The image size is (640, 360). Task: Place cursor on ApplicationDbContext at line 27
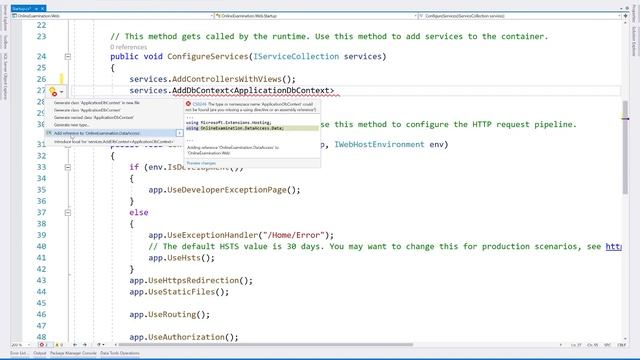[282, 91]
